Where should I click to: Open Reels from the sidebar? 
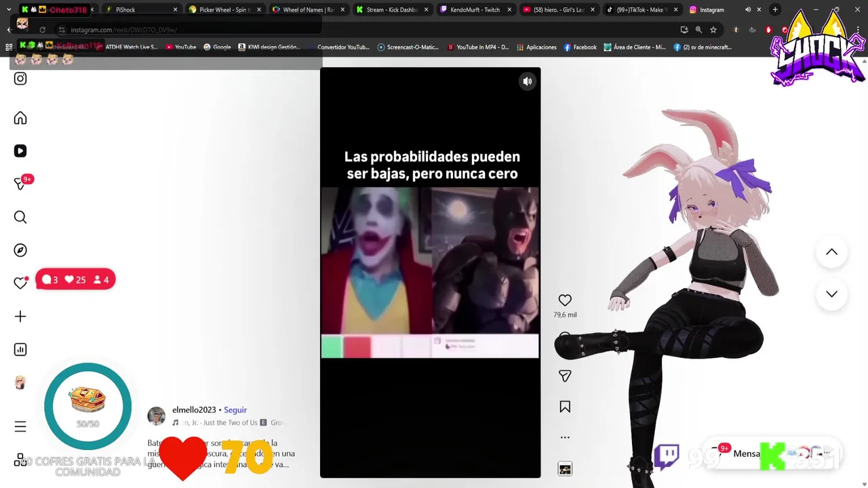pyautogui.click(x=20, y=151)
